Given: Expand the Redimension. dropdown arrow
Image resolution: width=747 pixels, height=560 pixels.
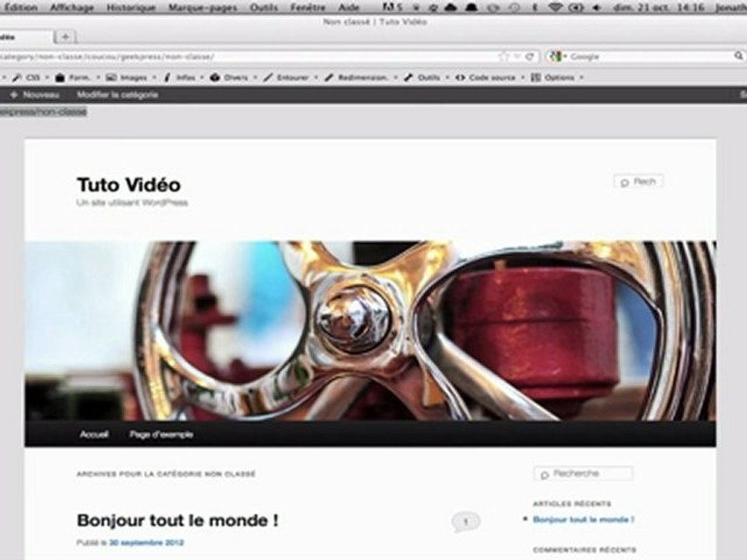Looking at the screenshot, I should [395, 77].
